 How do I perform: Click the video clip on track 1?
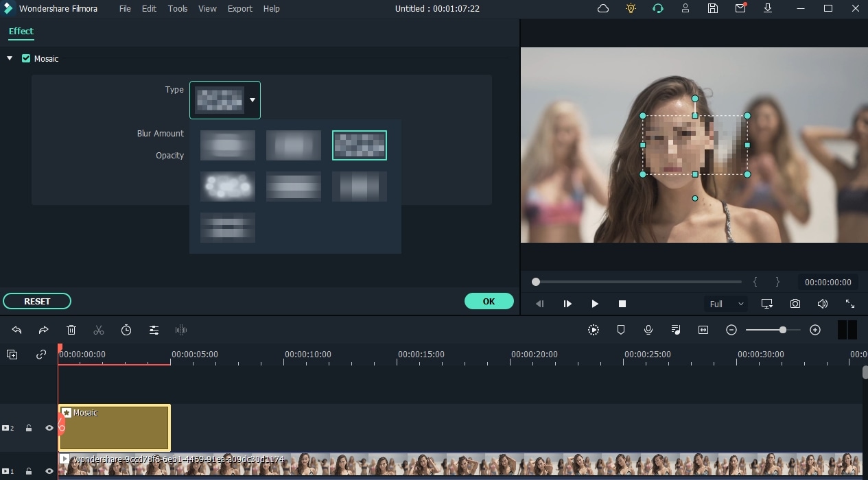tap(460, 465)
